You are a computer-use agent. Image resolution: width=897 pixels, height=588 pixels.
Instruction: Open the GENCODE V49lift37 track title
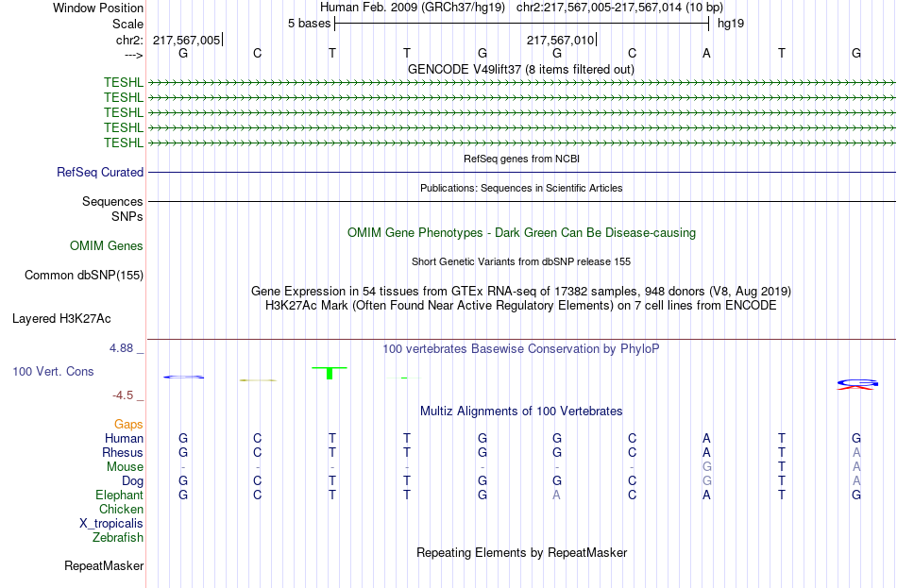520,69
